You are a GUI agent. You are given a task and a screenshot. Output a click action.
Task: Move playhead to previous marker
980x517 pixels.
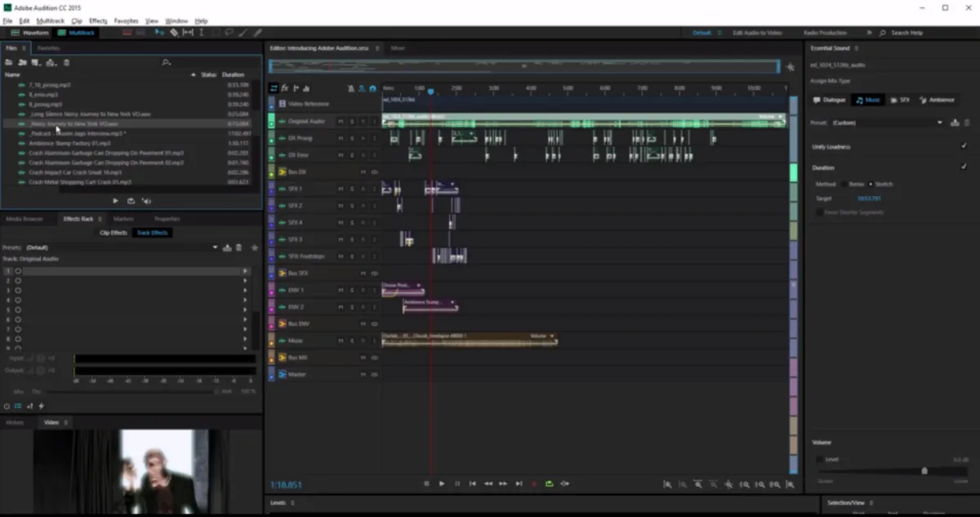473,484
